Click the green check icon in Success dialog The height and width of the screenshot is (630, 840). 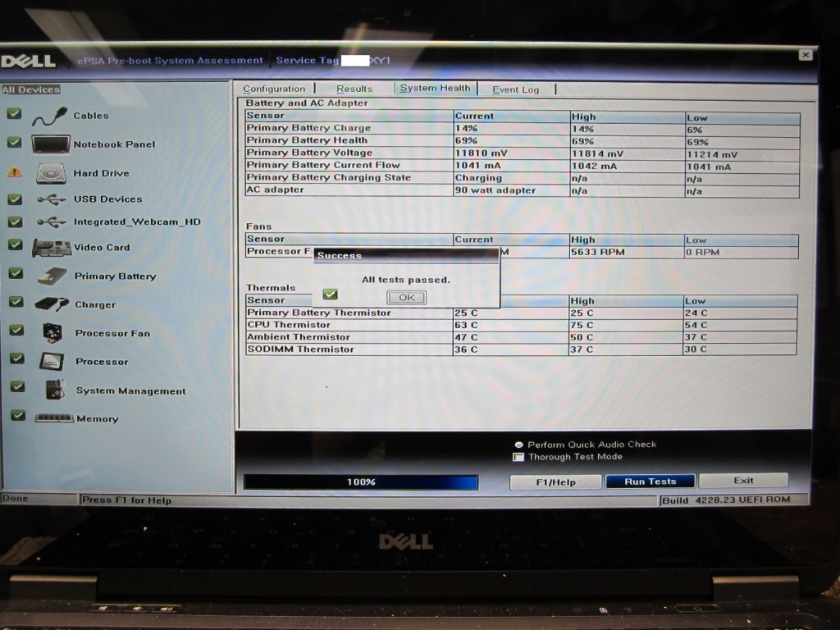click(331, 294)
